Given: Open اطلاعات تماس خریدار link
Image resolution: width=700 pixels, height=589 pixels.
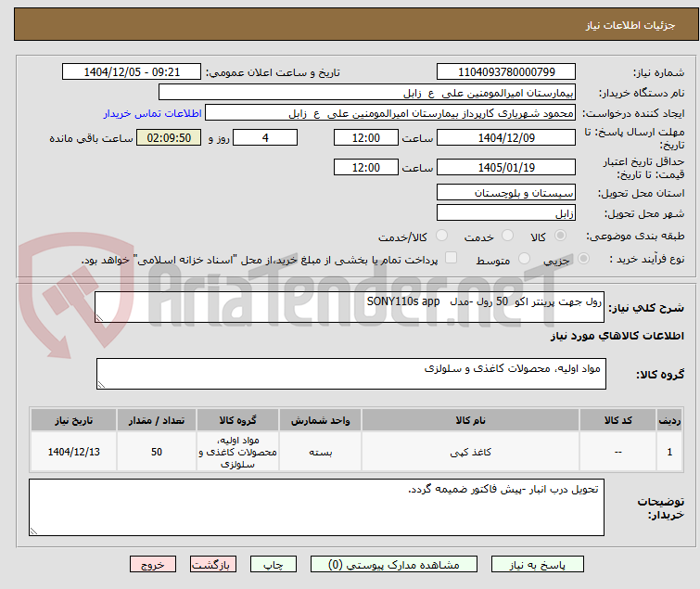Looking at the screenshot, I should click(x=153, y=113).
